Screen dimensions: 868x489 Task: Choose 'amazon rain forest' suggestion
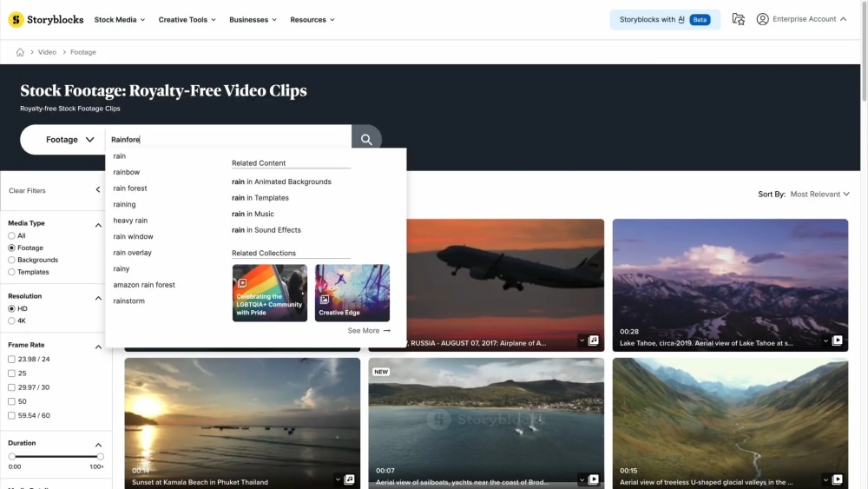(x=144, y=285)
